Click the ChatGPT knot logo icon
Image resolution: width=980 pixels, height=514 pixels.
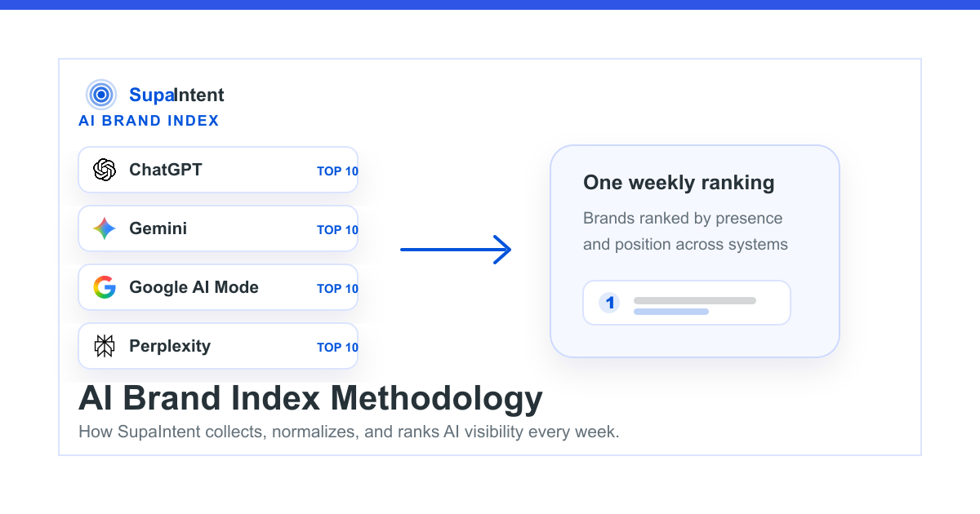coord(105,170)
